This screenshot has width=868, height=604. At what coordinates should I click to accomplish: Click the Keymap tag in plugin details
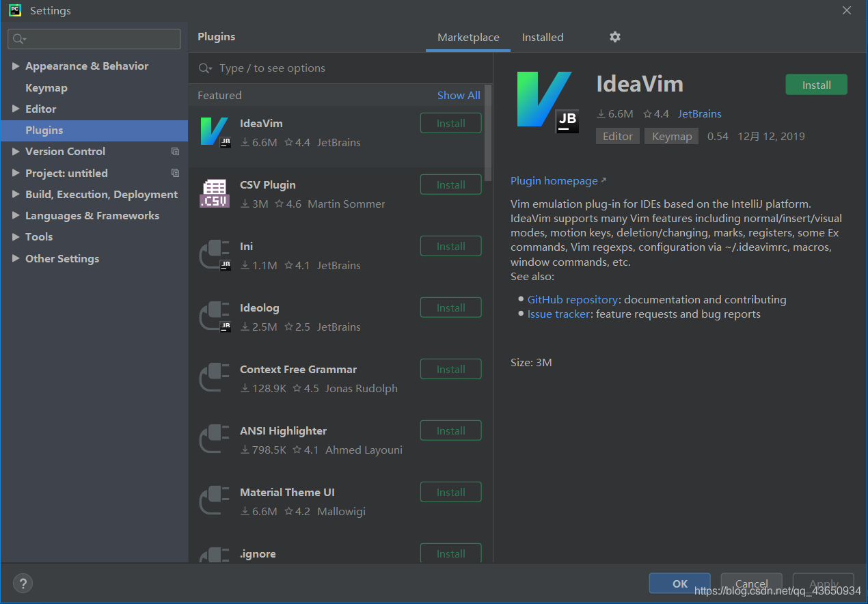pos(672,136)
